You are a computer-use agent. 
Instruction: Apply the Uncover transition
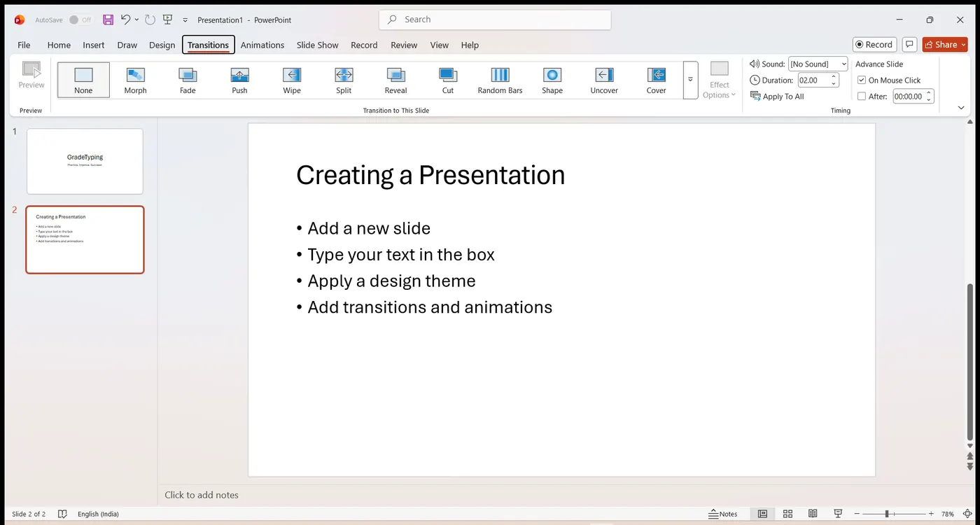click(x=604, y=80)
